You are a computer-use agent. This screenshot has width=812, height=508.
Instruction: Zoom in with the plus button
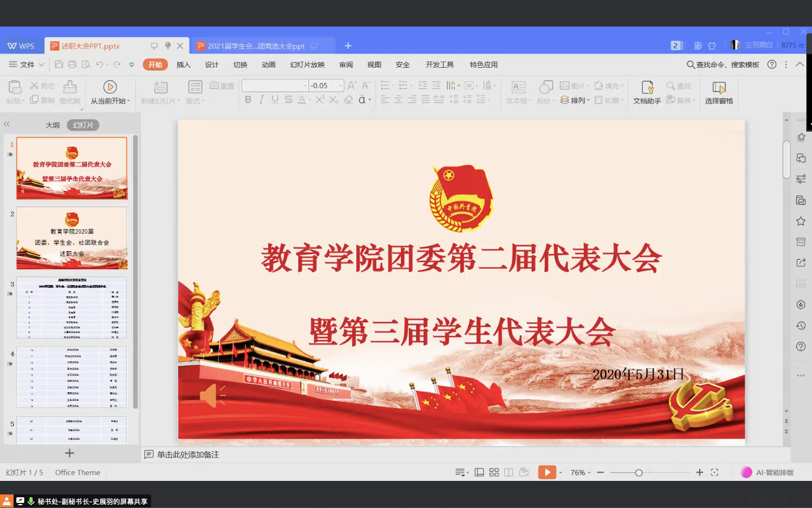(699, 472)
